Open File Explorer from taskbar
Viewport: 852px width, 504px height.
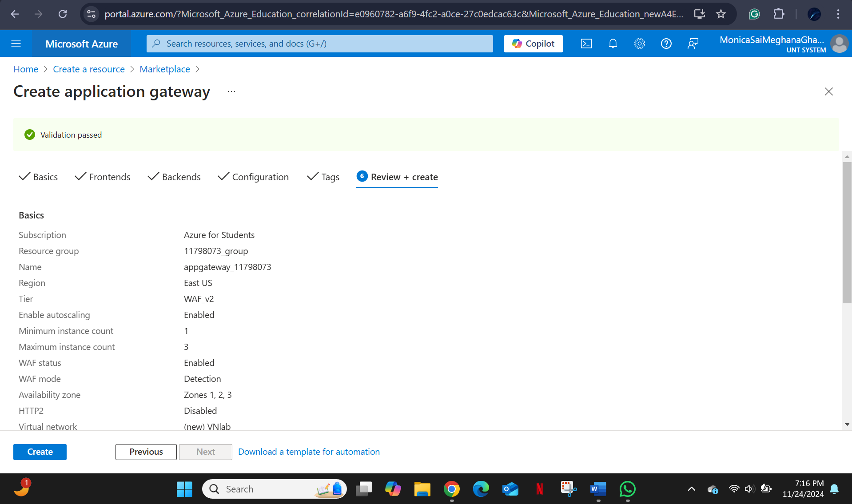point(422,489)
